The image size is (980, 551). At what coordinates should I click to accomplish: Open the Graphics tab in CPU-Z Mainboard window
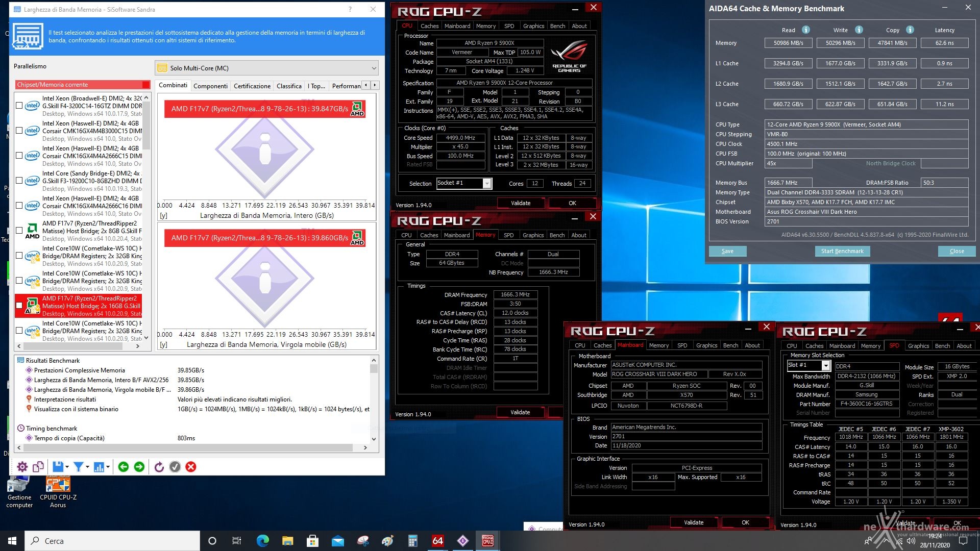[706, 345]
